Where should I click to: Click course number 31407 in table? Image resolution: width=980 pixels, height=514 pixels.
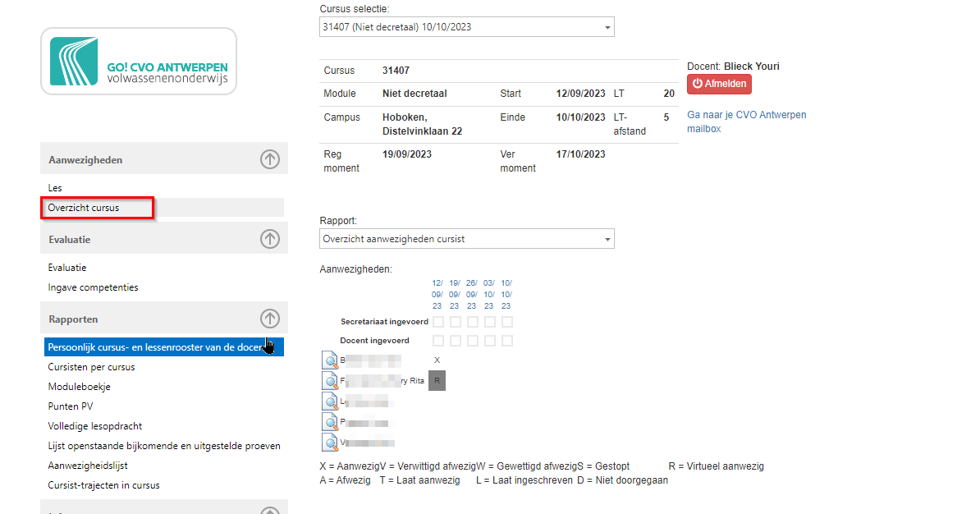(x=396, y=71)
